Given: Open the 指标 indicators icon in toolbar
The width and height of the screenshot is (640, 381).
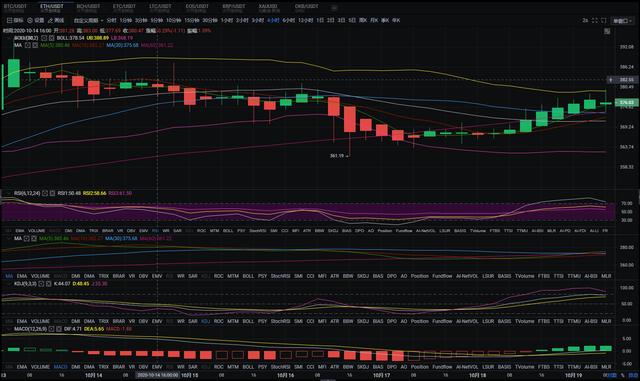Looking at the screenshot, I should (9, 20).
